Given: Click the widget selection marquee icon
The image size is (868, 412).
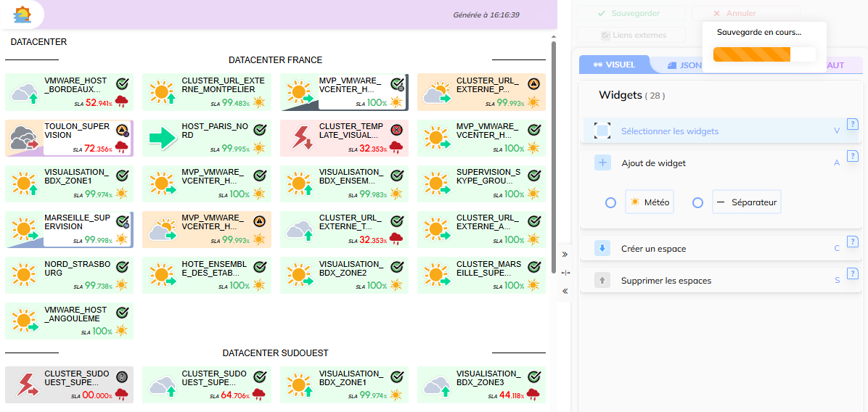Looking at the screenshot, I should pos(602,131).
